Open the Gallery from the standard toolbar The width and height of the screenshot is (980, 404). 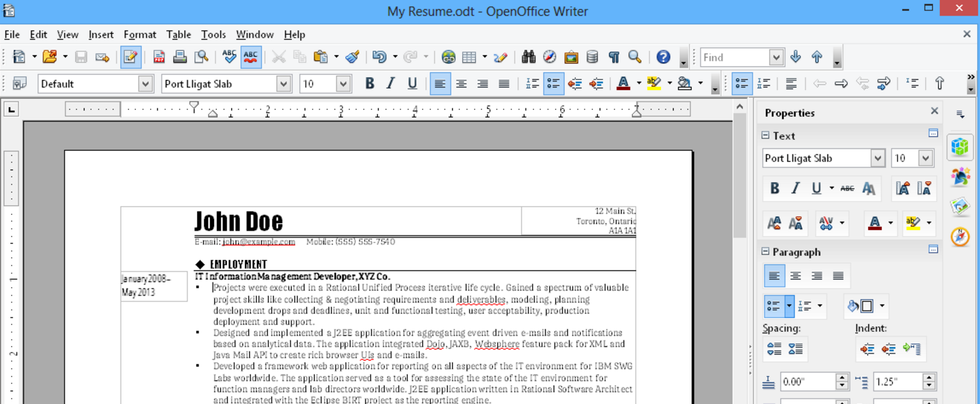[571, 57]
